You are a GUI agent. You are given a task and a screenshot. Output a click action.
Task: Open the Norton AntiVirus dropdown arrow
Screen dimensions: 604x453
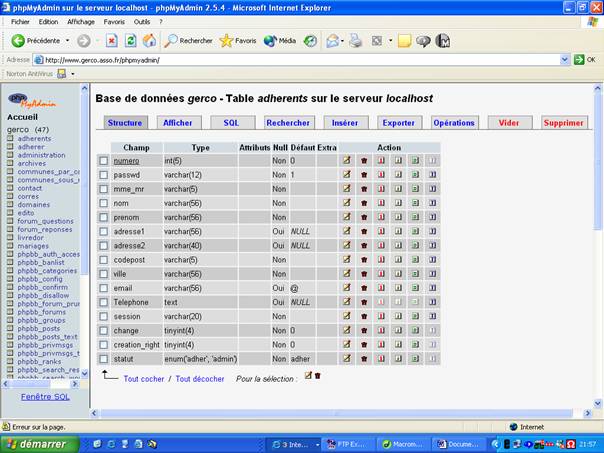(x=72, y=74)
